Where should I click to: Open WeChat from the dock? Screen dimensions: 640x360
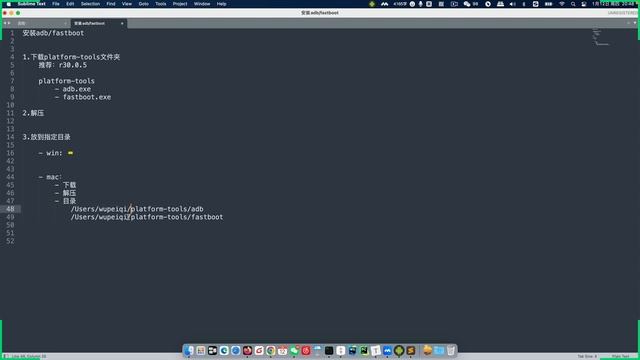click(294, 350)
